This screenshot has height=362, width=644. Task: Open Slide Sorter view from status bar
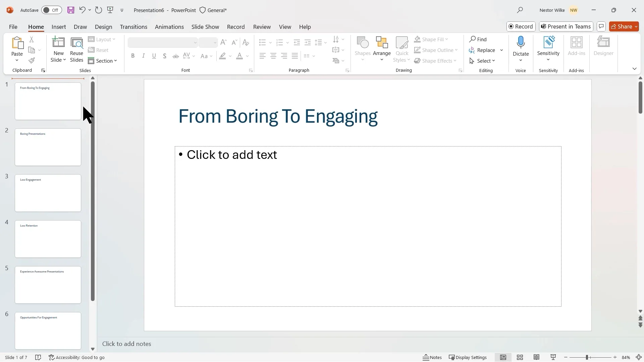pos(520,357)
